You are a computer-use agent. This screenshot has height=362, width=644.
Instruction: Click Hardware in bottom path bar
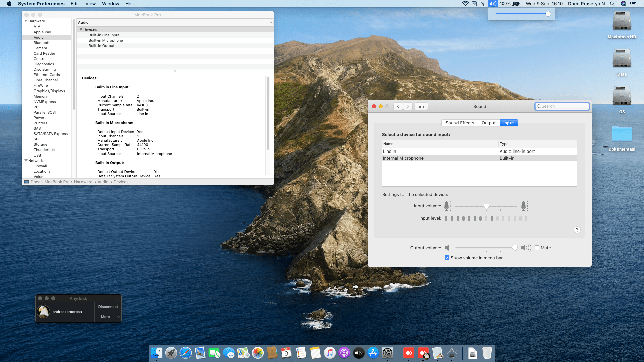coord(83,182)
